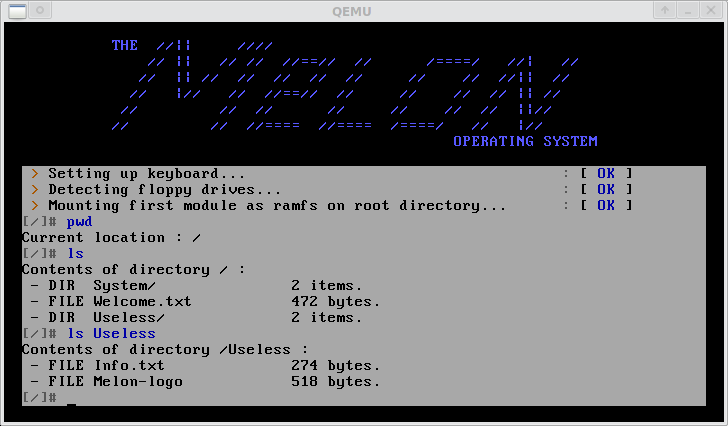
Task: Click the 'Useless/' directory entry
Action: coord(129,318)
